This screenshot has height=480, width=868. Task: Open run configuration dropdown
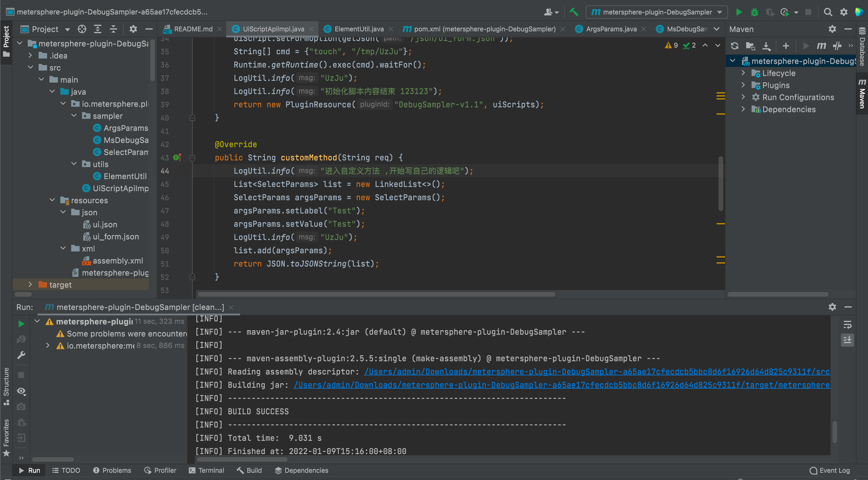(x=657, y=12)
